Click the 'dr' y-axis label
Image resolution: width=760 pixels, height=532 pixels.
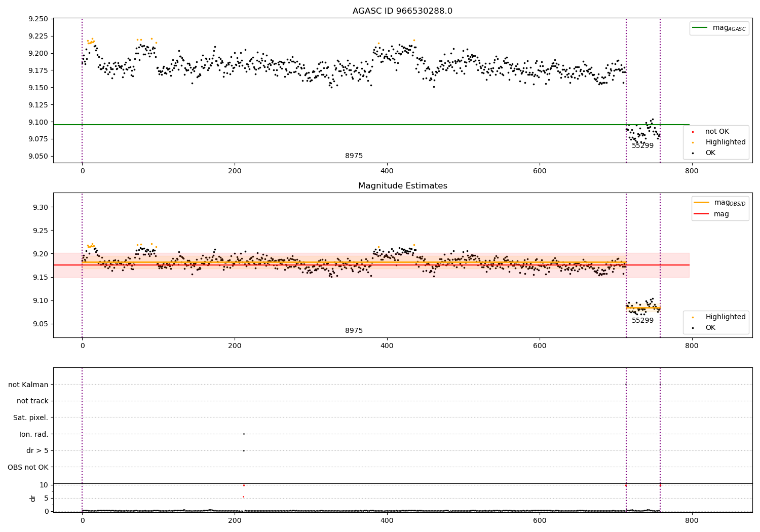click(33, 498)
